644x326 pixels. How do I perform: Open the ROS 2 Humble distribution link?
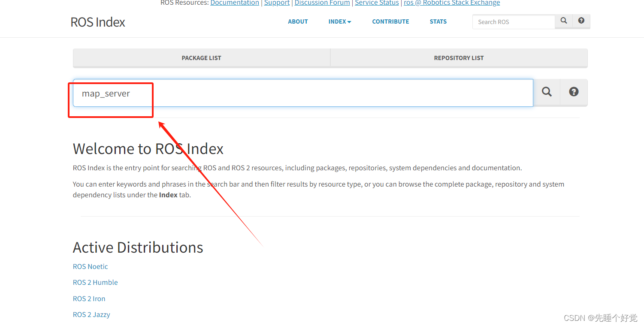pos(95,282)
